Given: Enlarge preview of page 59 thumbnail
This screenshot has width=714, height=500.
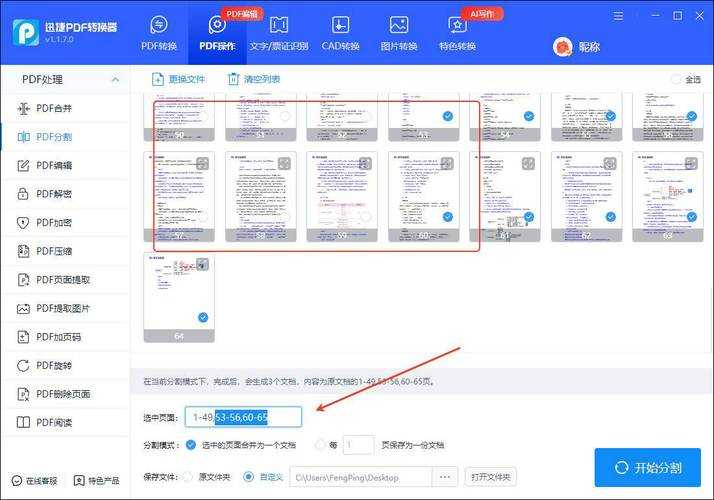Looking at the screenshot, I should [x=365, y=163].
